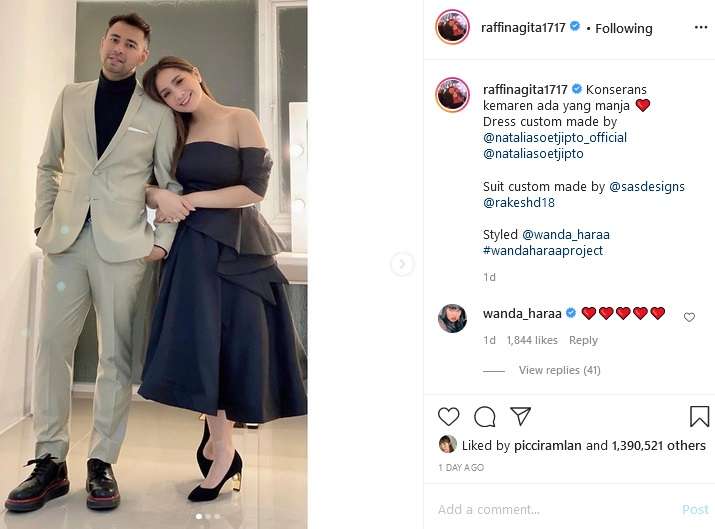Screen dimensions: 715x529
Task: Toggle the Following button in header
Action: pos(624,28)
